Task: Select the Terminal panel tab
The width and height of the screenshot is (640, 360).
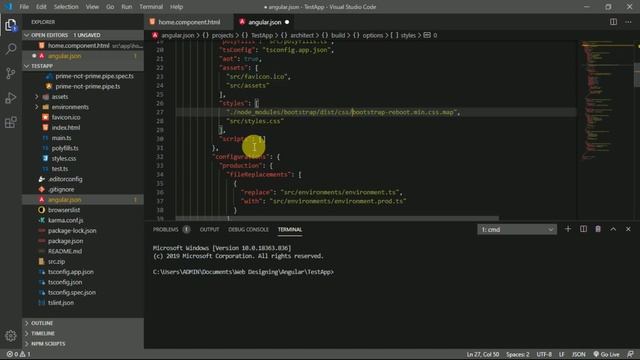Action: tap(290, 229)
